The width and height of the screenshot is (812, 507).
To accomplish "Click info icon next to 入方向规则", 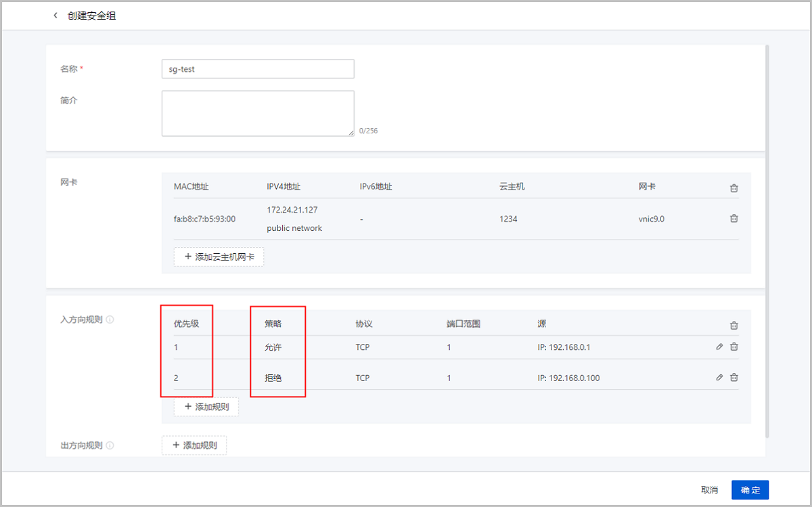I will pos(110,319).
